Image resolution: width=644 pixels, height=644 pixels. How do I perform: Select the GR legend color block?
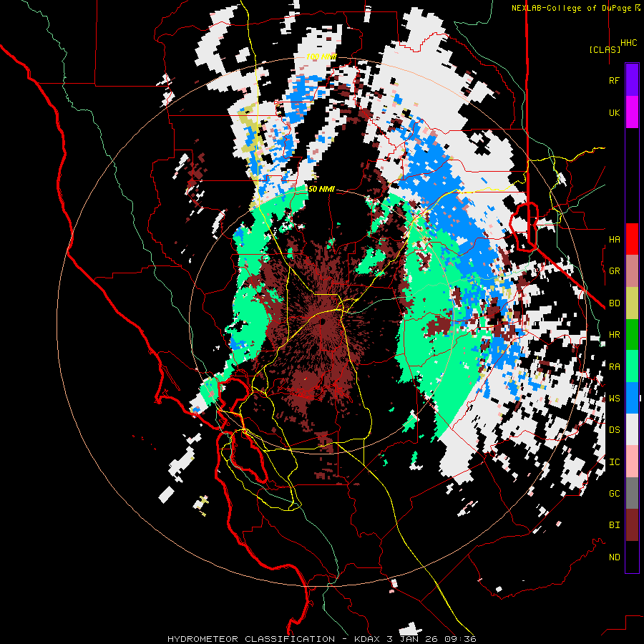tap(632, 271)
